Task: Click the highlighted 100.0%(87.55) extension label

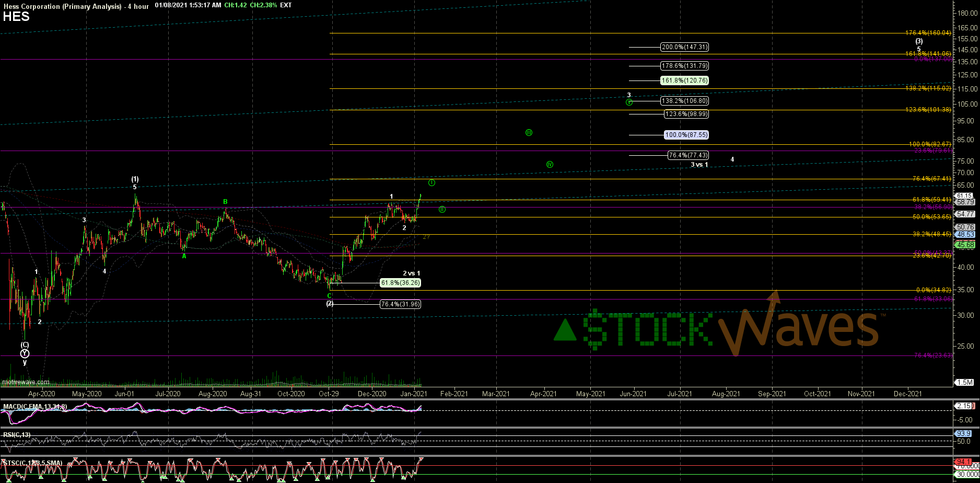Action: point(686,135)
